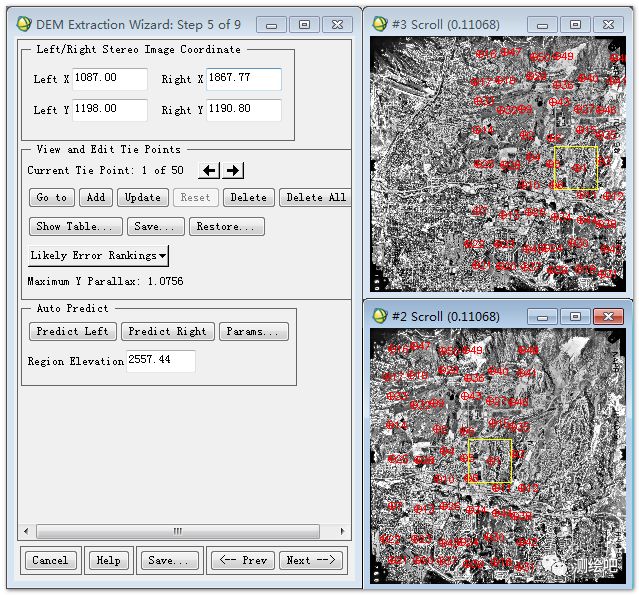639x595 pixels.
Task: Open the tie point table with Show Table
Action: [x=76, y=227]
